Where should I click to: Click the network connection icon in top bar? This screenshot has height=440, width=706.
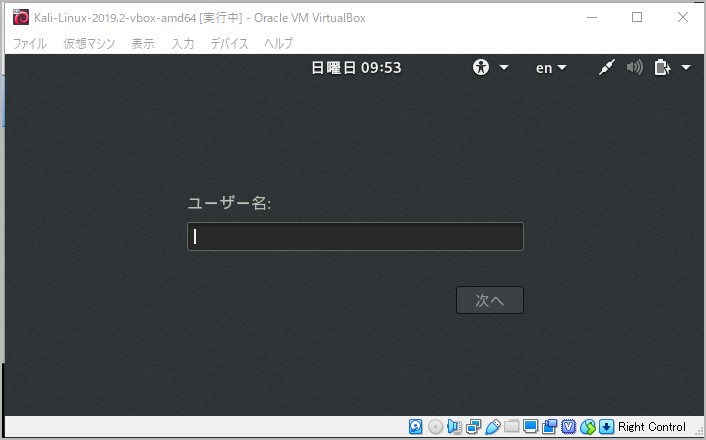[x=606, y=68]
